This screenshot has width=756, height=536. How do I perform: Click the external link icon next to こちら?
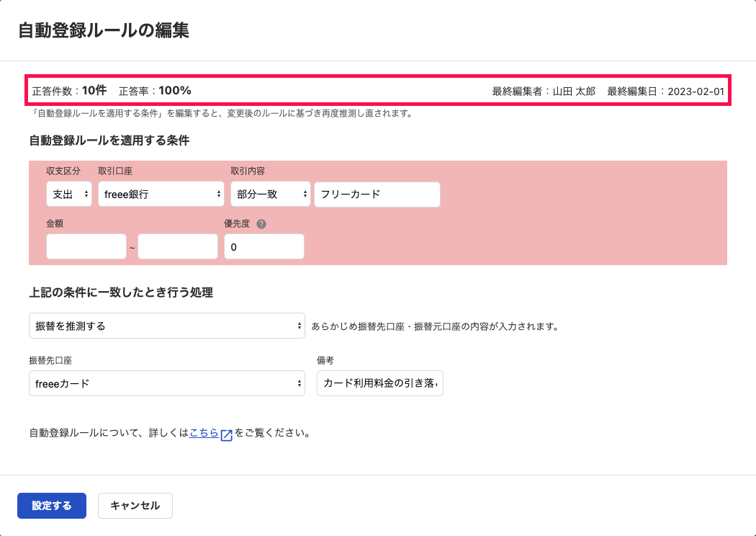(x=227, y=434)
